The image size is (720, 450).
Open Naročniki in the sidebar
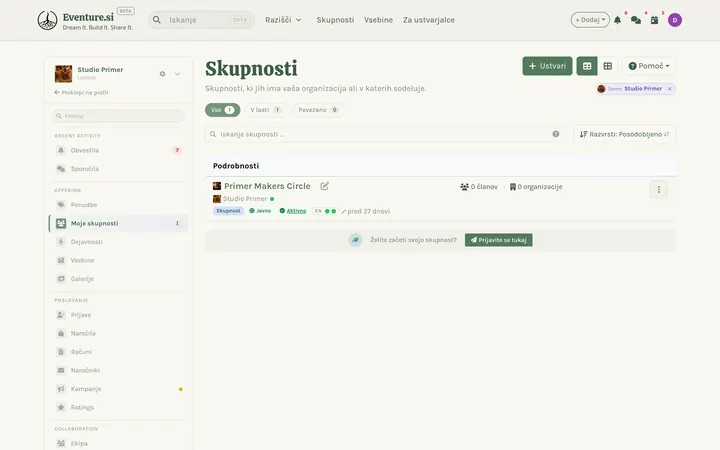[118, 370]
